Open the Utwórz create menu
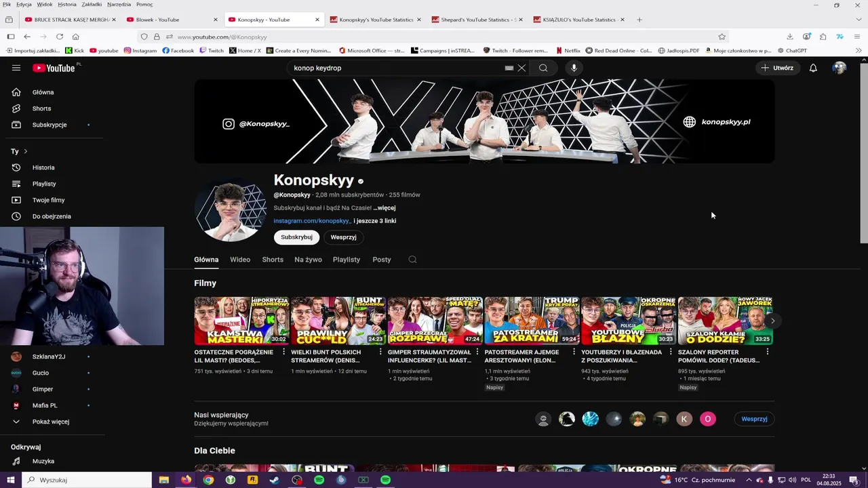 (x=777, y=68)
